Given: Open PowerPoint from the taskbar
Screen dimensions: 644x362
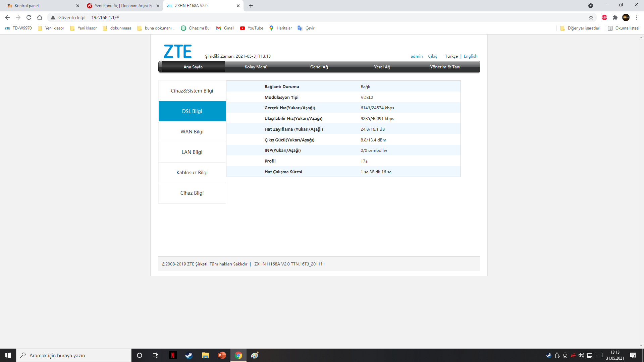Looking at the screenshot, I should [222, 355].
